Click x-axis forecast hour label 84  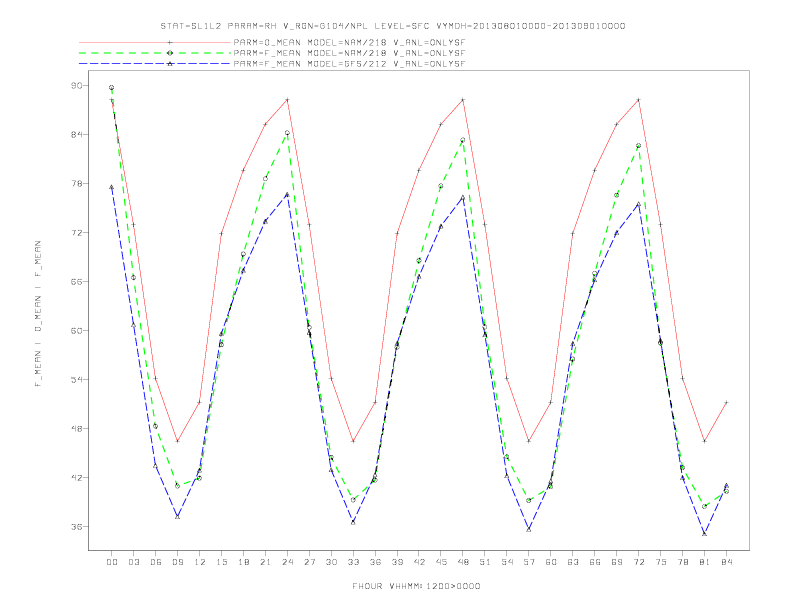pos(726,562)
